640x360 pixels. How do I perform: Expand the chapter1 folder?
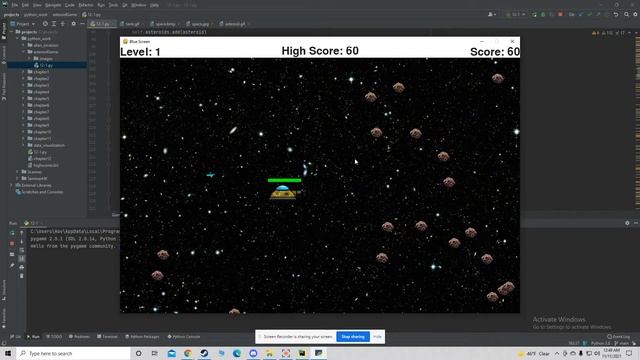pyautogui.click(x=23, y=72)
